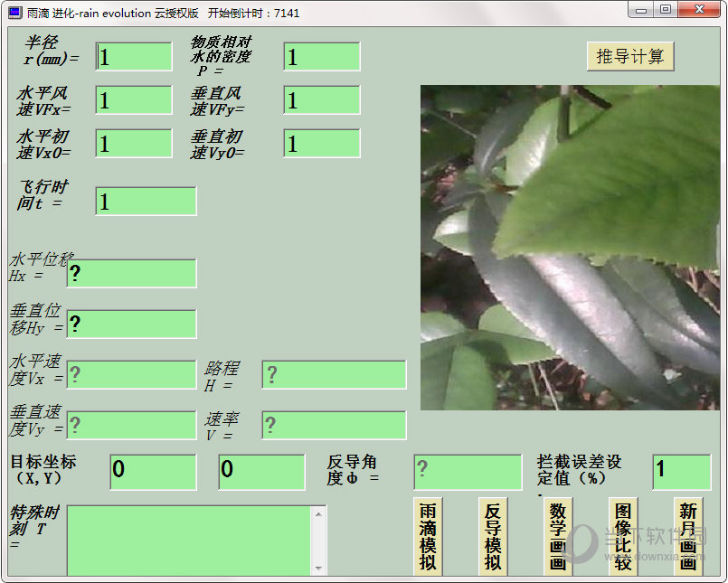Focus the 水平速度 Vx output field
Viewport: 728px width, 583px height.
pyautogui.click(x=132, y=374)
